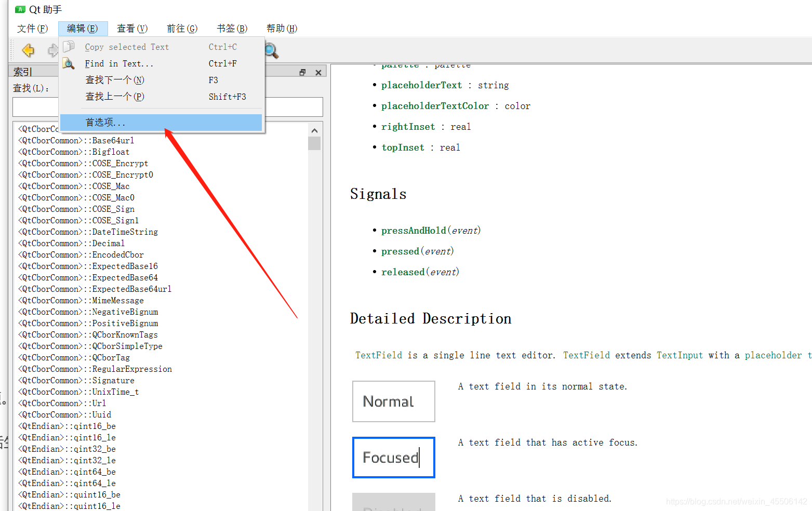This screenshot has width=812, height=511.
Task: Select <QtCborCommon>::QCborTag entry
Action: click(x=74, y=357)
